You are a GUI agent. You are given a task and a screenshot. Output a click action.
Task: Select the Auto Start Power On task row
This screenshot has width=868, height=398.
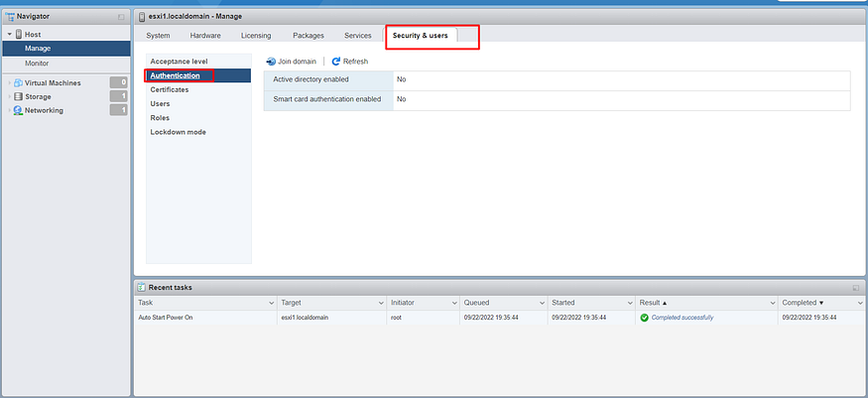(x=499, y=318)
